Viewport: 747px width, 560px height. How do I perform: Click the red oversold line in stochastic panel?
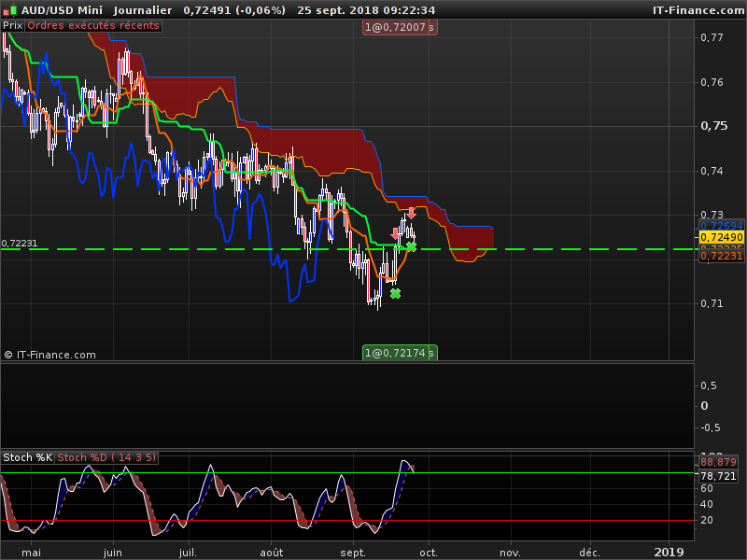346,521
